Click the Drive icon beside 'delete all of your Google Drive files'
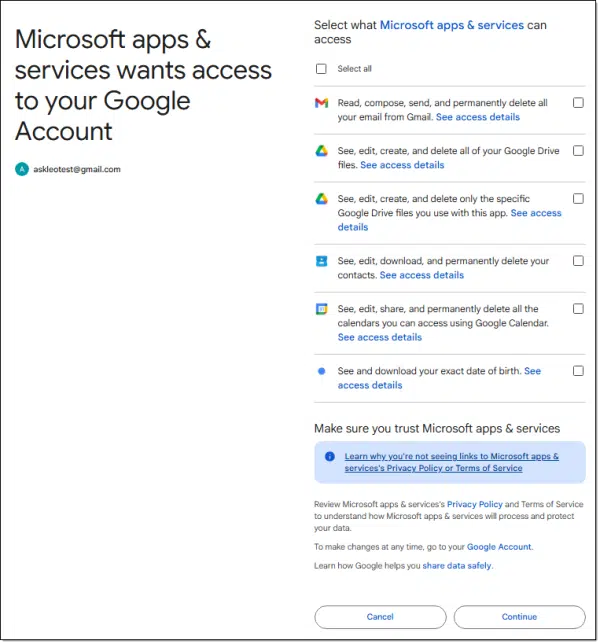The image size is (600, 644). [x=322, y=151]
